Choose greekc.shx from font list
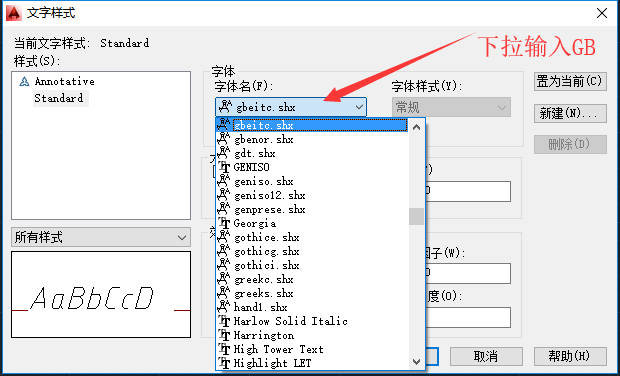 click(x=312, y=279)
